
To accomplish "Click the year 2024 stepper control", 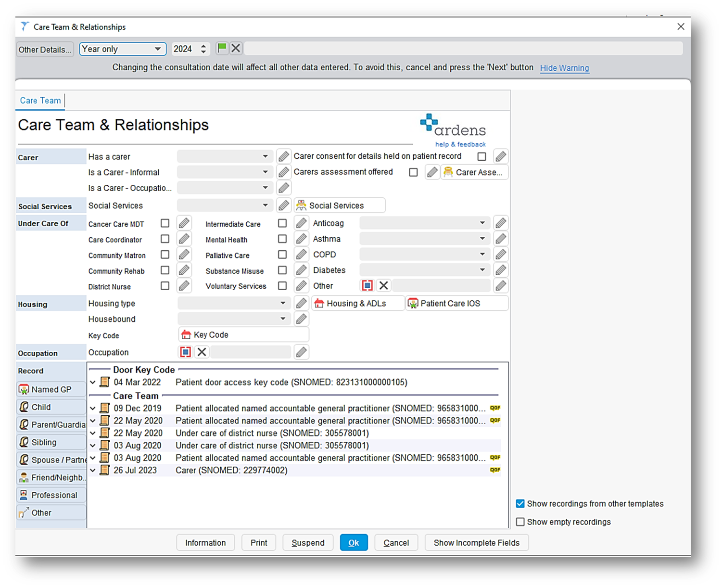I will tap(203, 49).
